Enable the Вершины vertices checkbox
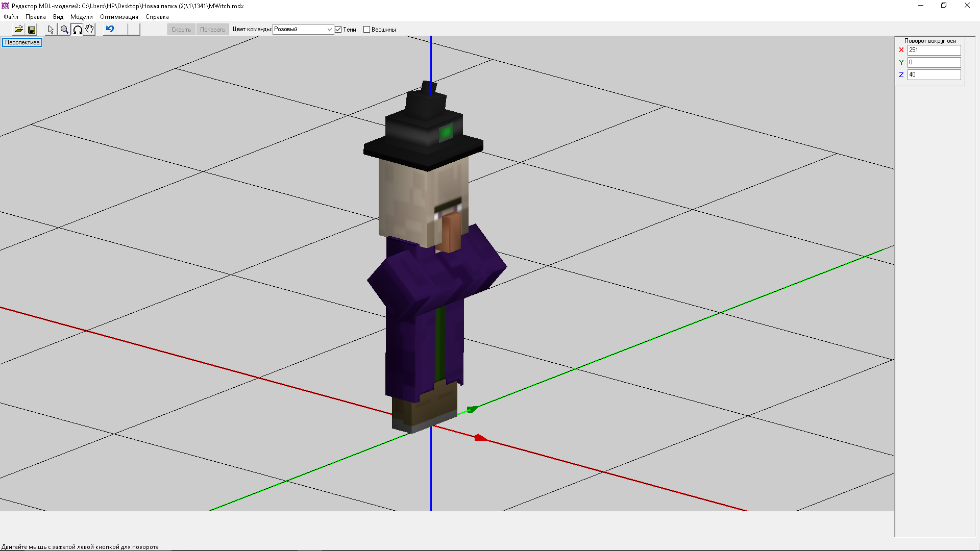 point(366,30)
